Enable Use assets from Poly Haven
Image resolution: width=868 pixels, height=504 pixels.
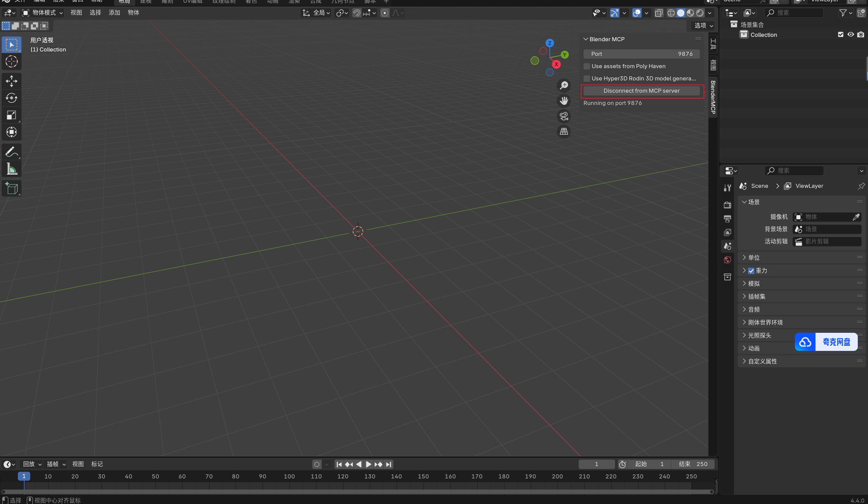pyautogui.click(x=587, y=66)
